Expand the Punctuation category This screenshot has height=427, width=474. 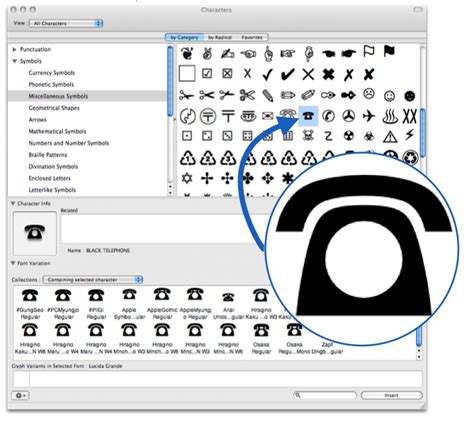pos(14,49)
